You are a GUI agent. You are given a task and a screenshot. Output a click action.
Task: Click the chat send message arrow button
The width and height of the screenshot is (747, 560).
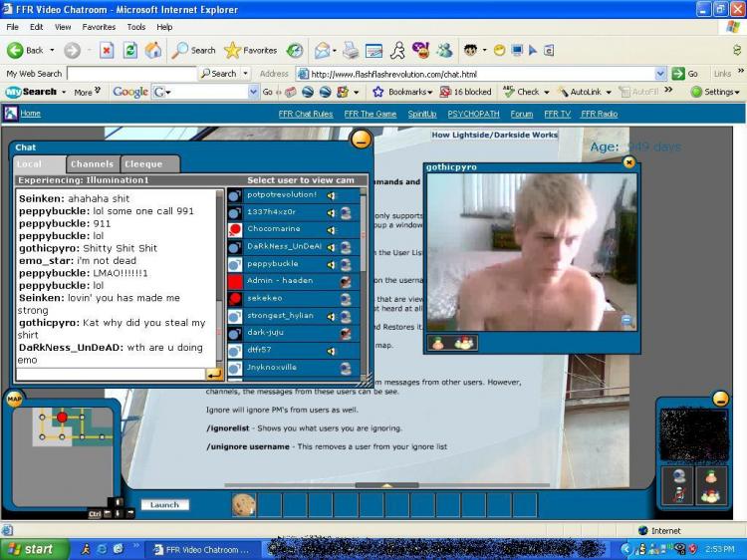(x=214, y=375)
